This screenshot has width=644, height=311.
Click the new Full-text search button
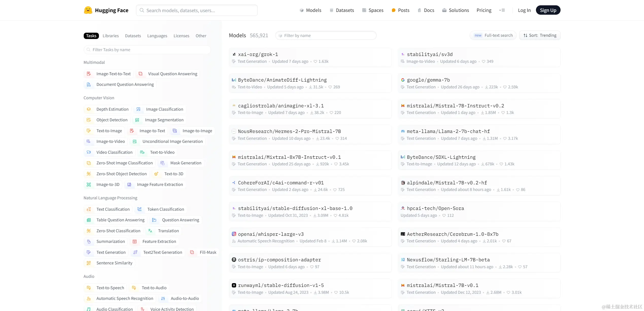coord(493,35)
